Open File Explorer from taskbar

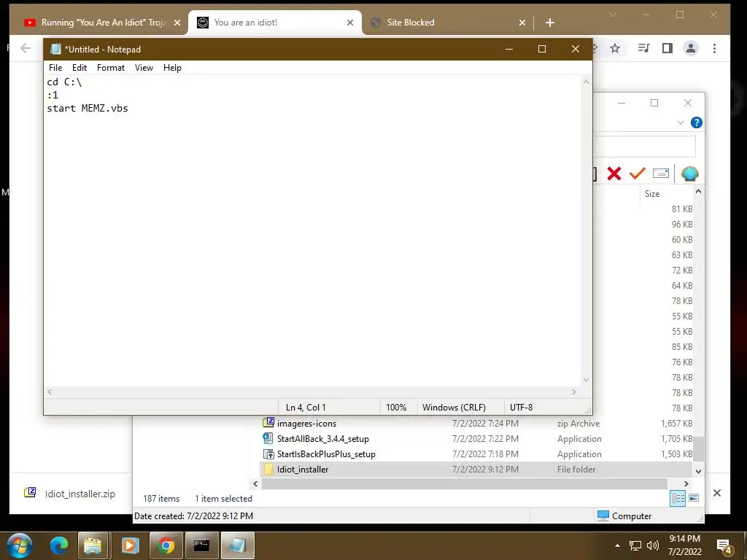(93, 545)
